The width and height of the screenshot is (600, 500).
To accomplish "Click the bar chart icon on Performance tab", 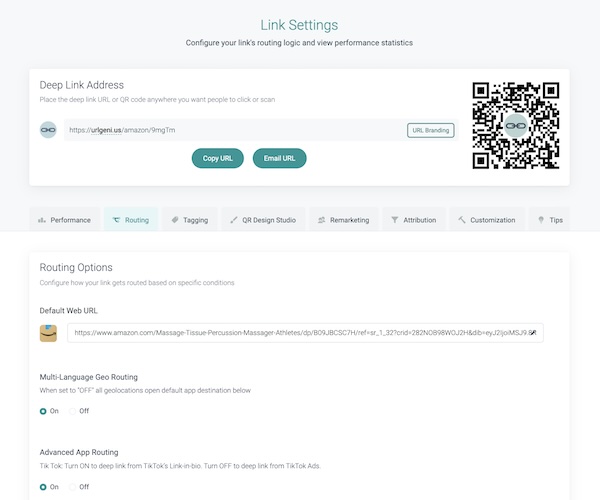I will coord(42,220).
